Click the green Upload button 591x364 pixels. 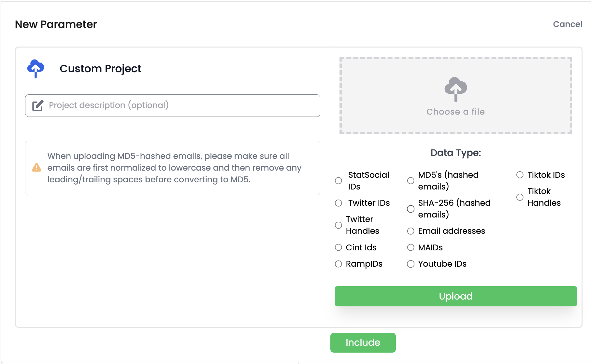pyautogui.click(x=456, y=296)
